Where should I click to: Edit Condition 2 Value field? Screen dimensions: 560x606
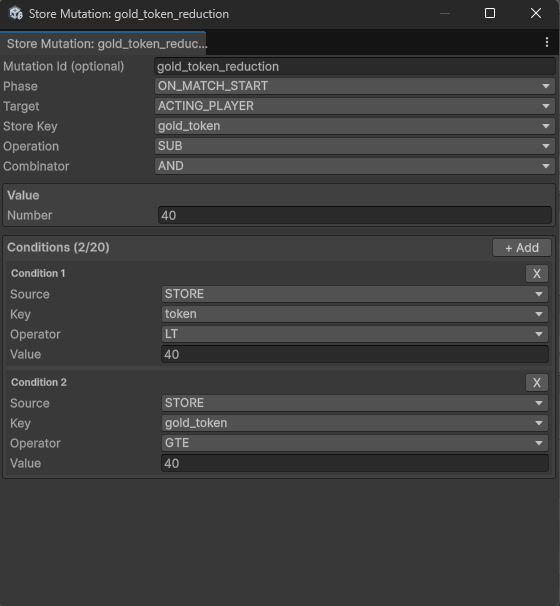(354, 463)
